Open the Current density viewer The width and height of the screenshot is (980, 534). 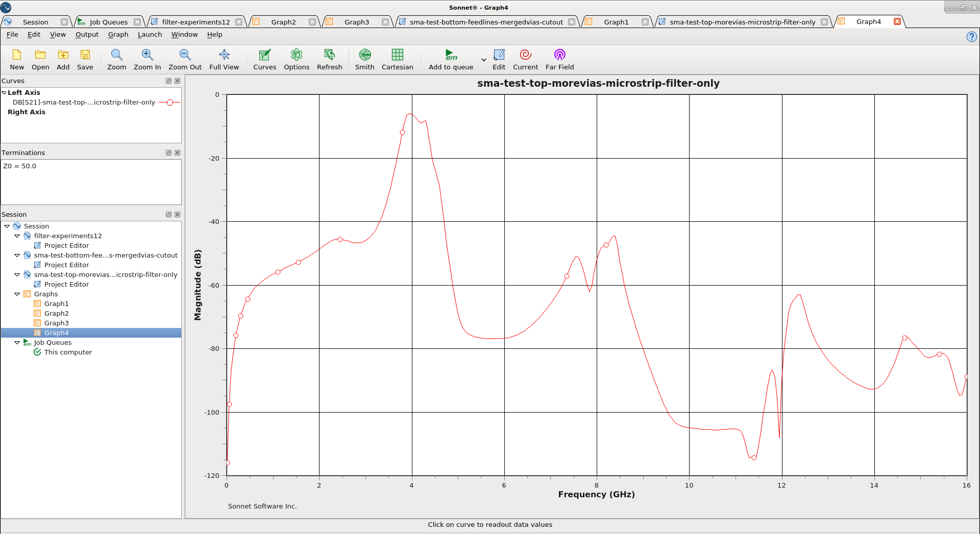coord(526,55)
